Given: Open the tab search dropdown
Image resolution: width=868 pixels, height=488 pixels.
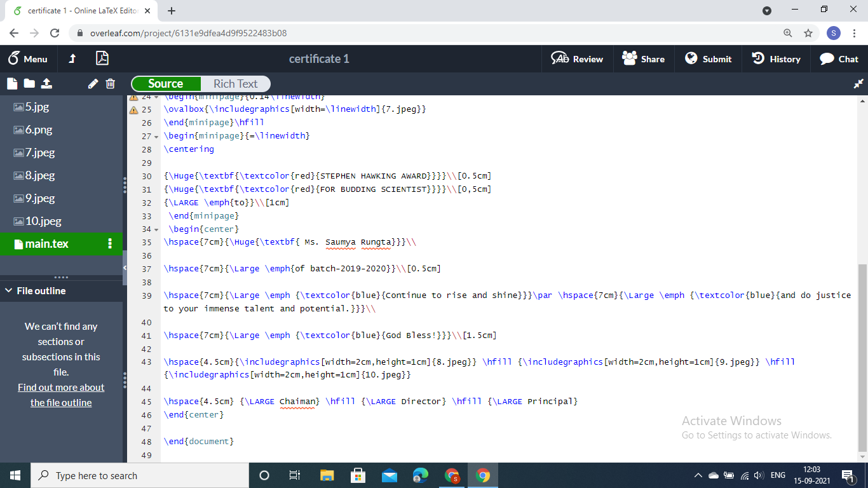Looking at the screenshot, I should tap(767, 10).
